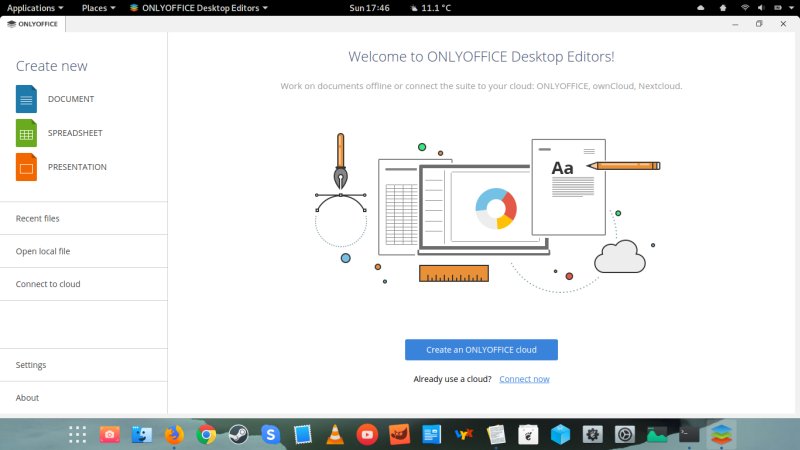Open the notepad text editor in dock
Viewport: 800px width, 450px height.
tap(496, 435)
